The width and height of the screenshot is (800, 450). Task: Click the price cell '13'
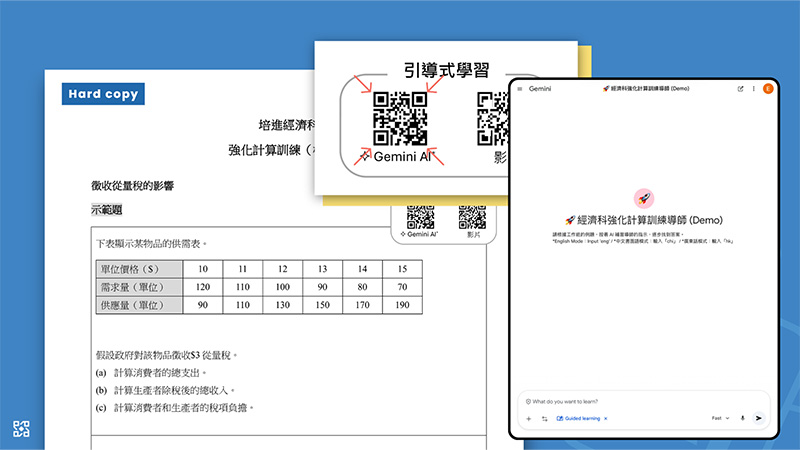pyautogui.click(x=322, y=269)
